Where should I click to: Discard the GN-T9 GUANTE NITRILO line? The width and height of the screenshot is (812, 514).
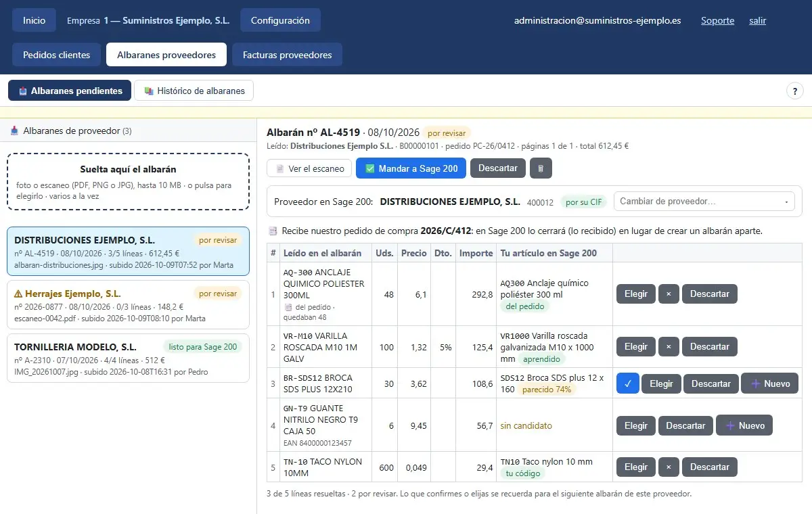686,425
